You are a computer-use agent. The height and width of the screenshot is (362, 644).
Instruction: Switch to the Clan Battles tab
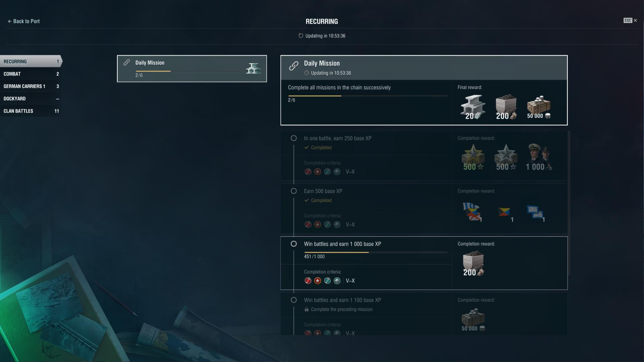click(31, 111)
